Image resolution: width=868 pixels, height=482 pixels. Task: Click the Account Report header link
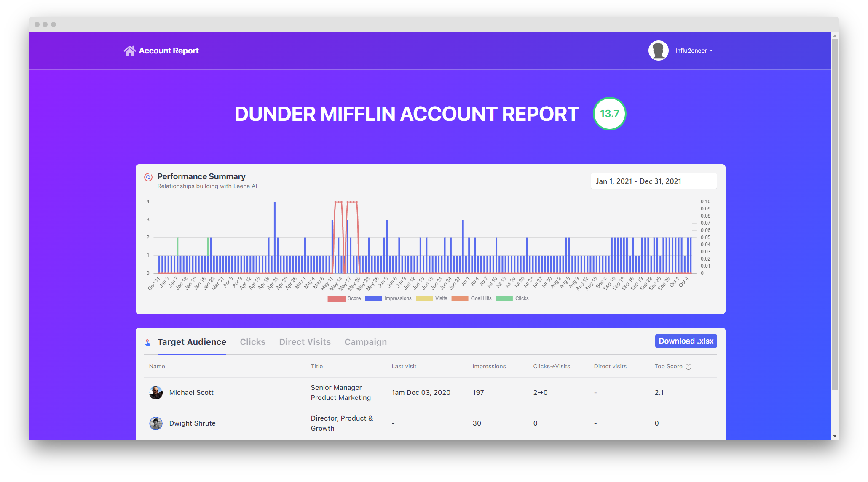pyautogui.click(x=169, y=51)
